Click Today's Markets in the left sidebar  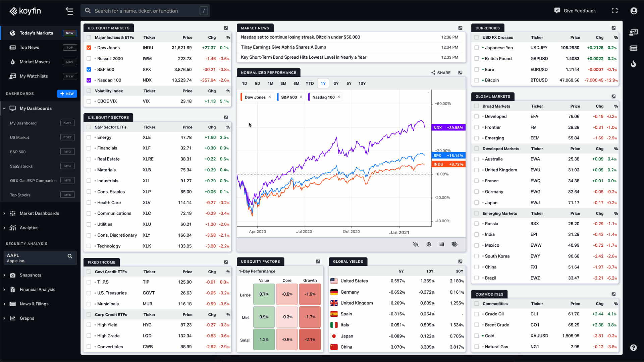(37, 33)
